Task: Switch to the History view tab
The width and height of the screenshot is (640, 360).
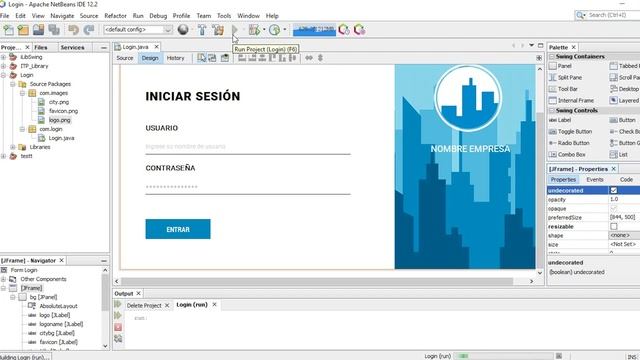Action: click(176, 58)
